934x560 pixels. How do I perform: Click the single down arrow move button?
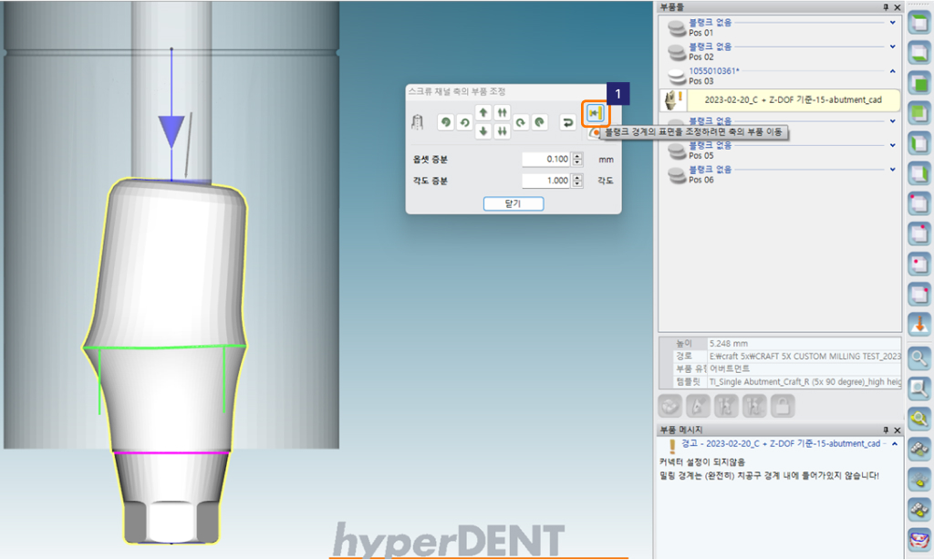(x=483, y=131)
